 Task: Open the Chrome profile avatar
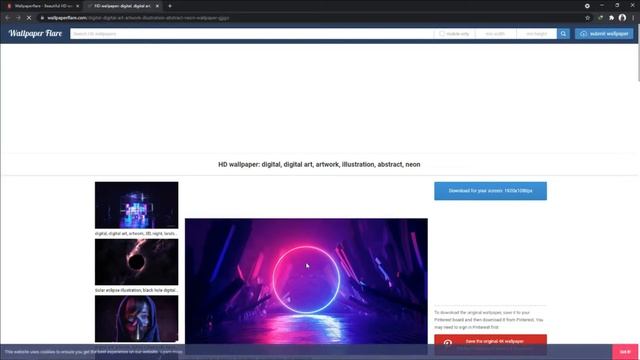[622, 18]
